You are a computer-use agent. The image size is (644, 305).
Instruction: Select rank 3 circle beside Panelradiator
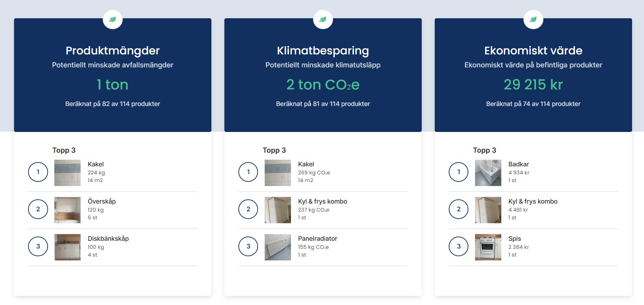pyautogui.click(x=248, y=246)
